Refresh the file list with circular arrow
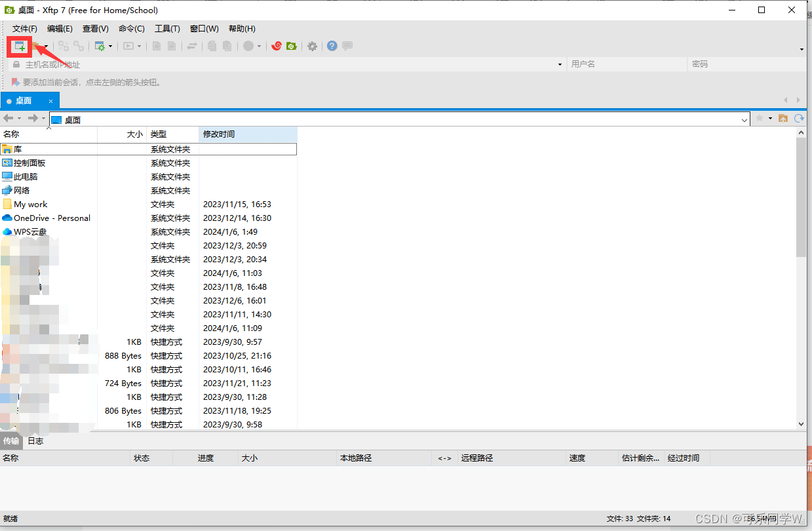Screen dimensions: 812x531 click(x=799, y=119)
